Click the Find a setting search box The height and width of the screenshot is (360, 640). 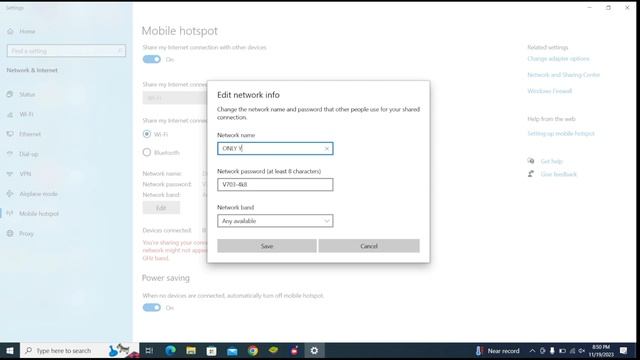tap(66, 51)
